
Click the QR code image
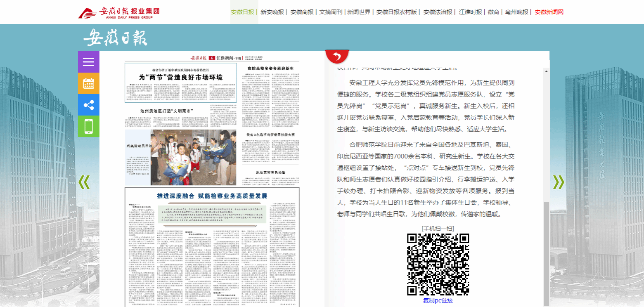[x=438, y=264]
